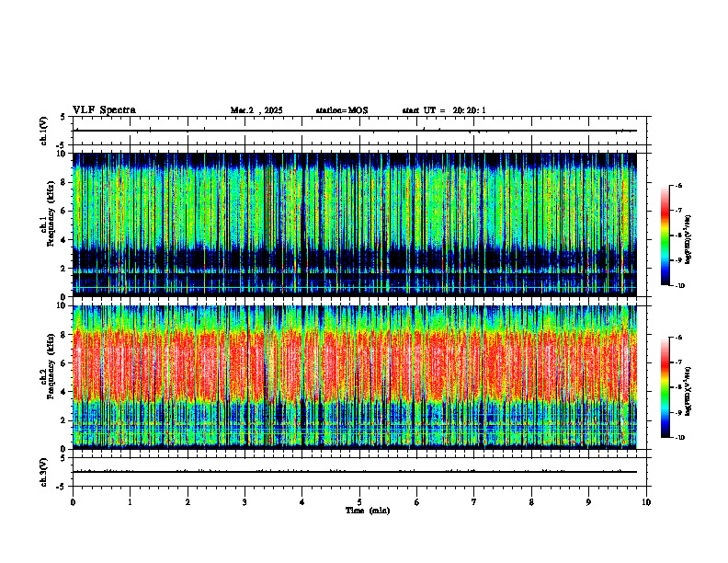Click the date text 'Mar.2 , 2025'
Viewport: 728px width, 563px height.
click(x=256, y=110)
